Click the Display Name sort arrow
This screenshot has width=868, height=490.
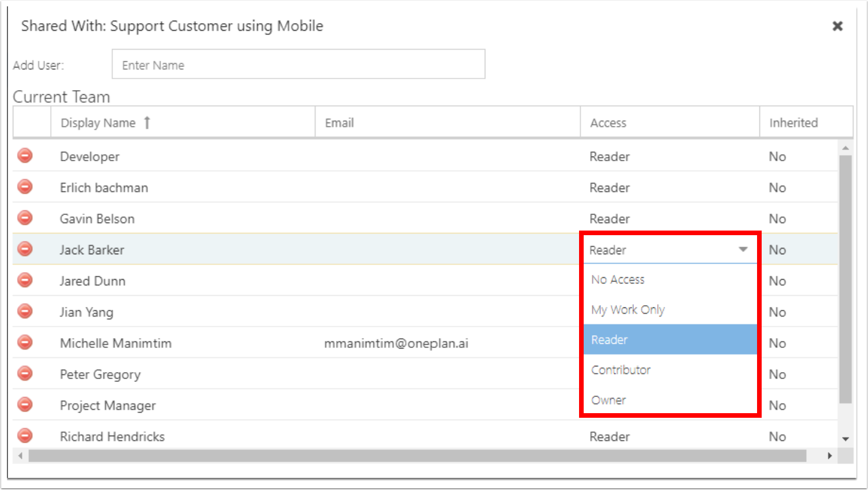tap(147, 122)
